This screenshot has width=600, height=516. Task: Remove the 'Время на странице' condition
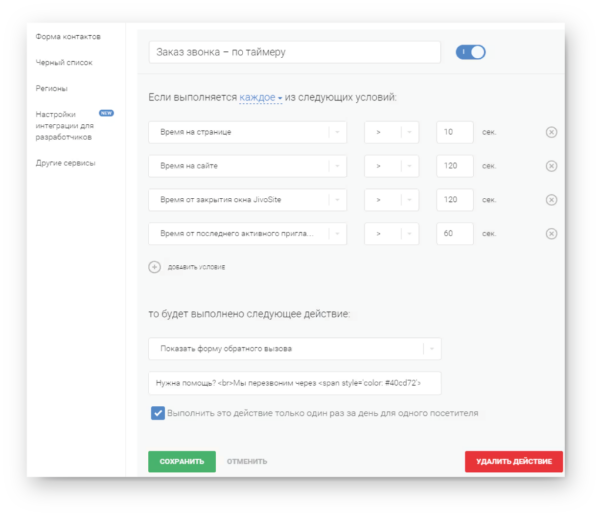coord(551,132)
